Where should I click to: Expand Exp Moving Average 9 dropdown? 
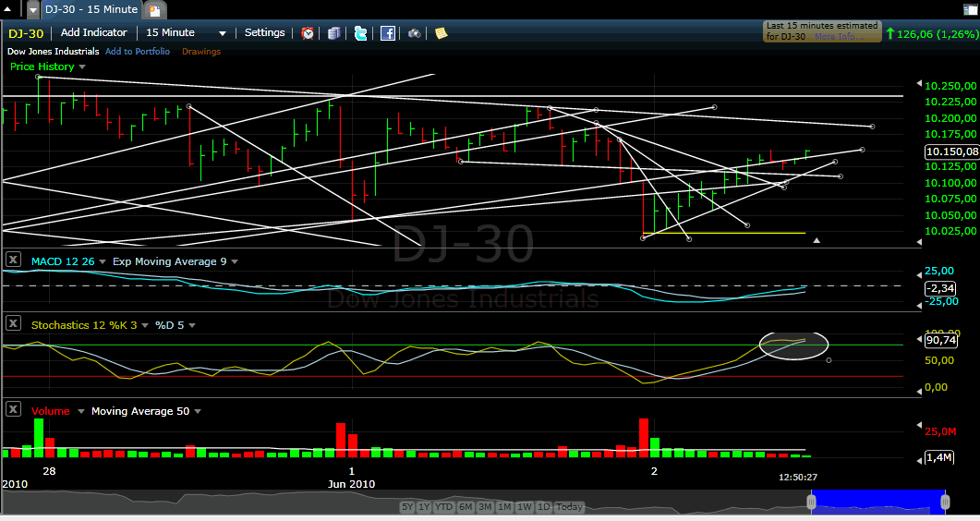point(235,261)
